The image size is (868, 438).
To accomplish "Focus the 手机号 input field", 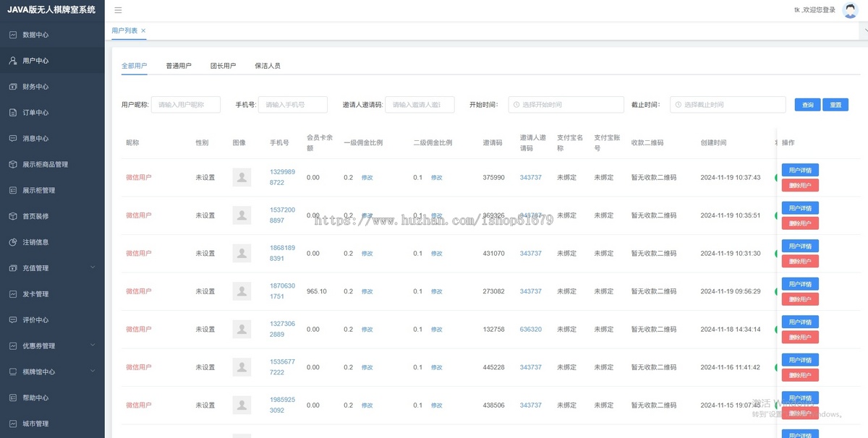I will click(x=293, y=105).
